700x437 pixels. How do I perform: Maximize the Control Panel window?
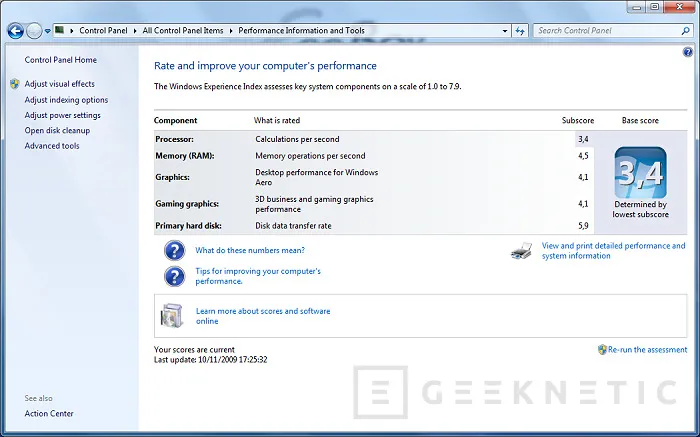(x=655, y=7)
